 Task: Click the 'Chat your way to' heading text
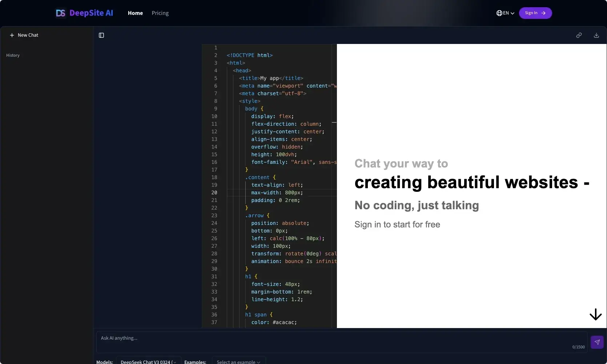401,163
